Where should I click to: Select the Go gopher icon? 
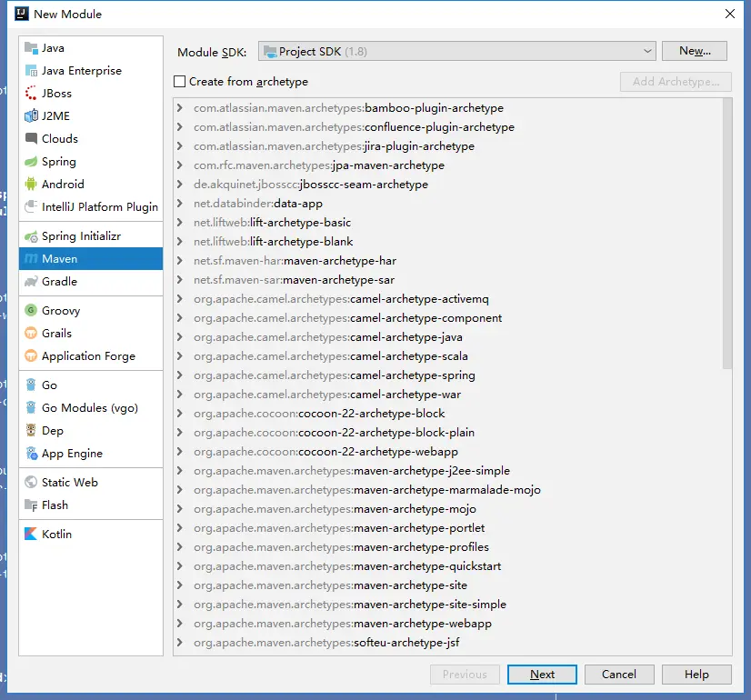[31, 385]
